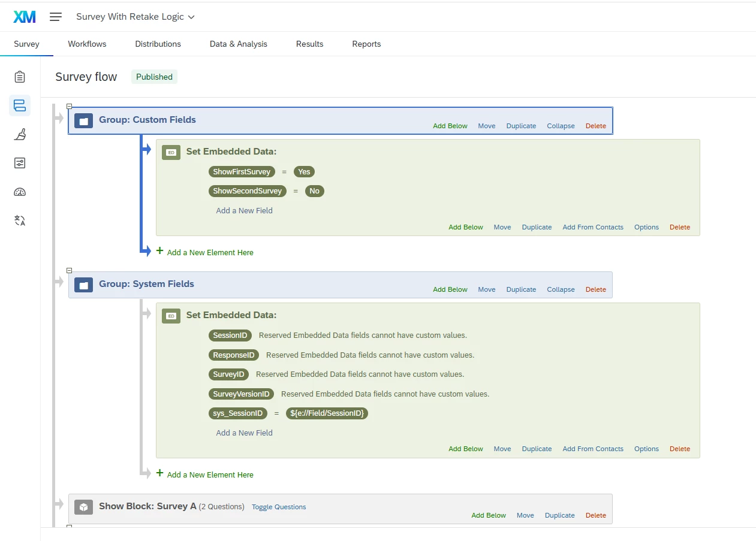
Task: Click Add a New Element Here under Custom Fields
Action: (210, 252)
